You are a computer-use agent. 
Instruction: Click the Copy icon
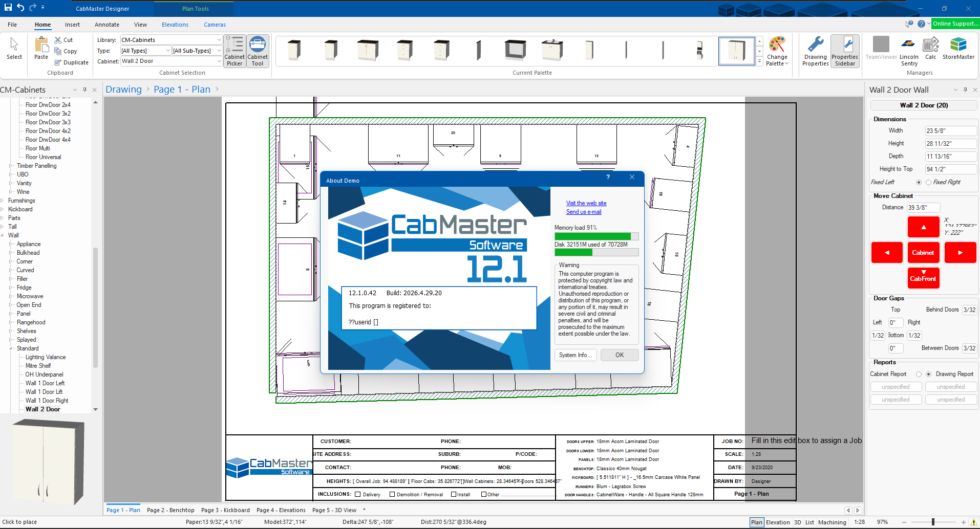tap(58, 51)
